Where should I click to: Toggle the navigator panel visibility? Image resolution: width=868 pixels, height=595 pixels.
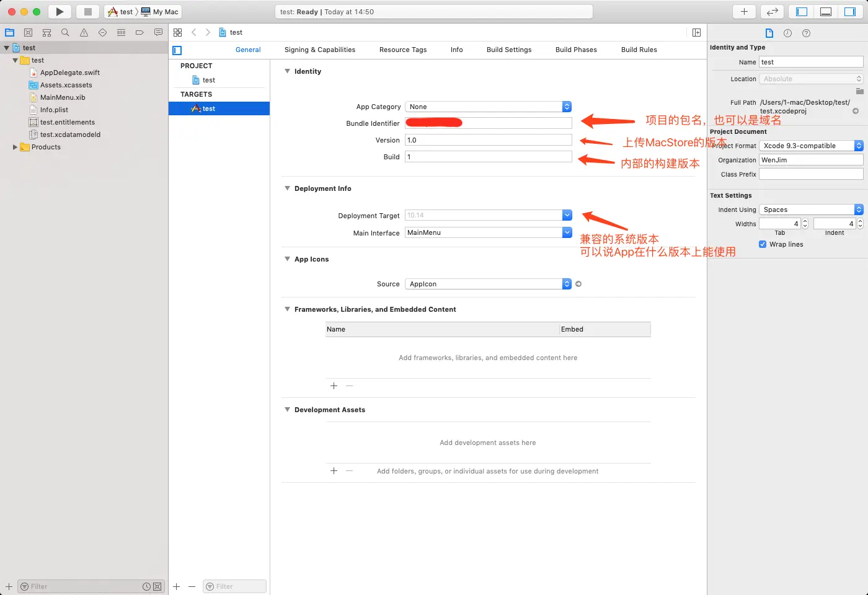[802, 12]
